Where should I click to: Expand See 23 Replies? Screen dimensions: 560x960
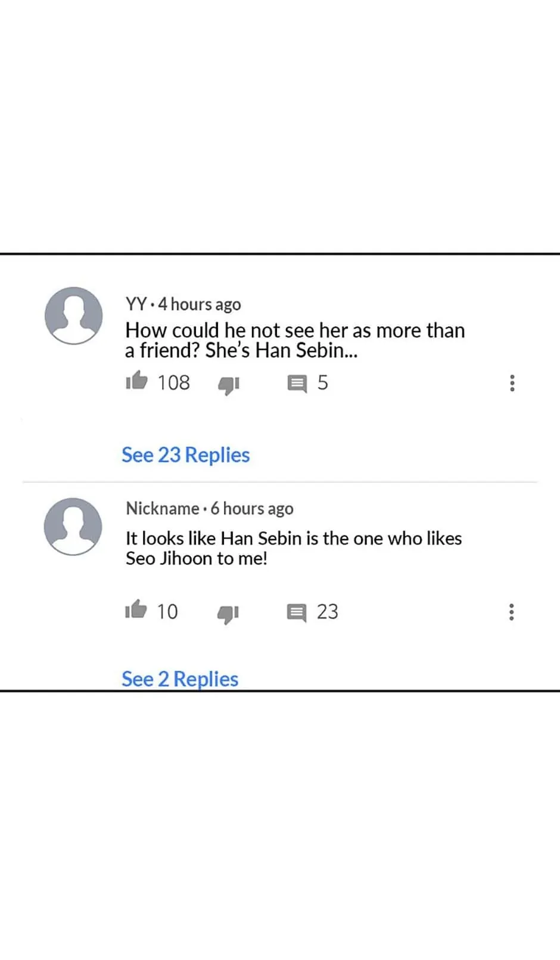click(x=185, y=455)
